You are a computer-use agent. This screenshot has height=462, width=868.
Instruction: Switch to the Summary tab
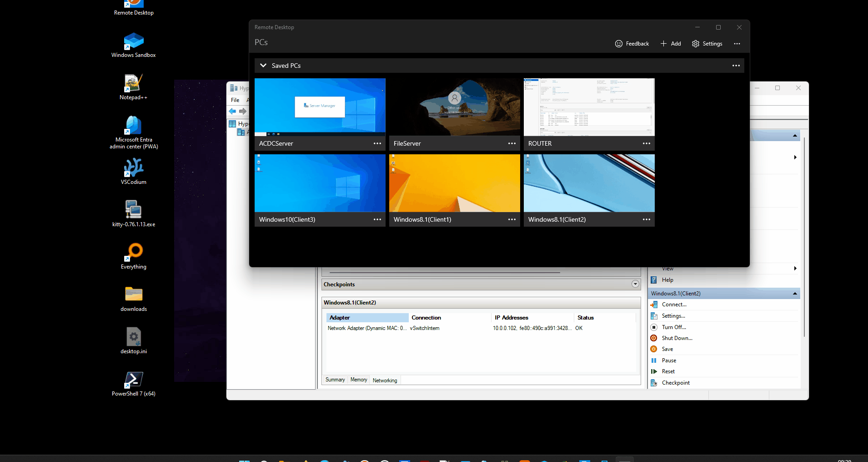335,380
